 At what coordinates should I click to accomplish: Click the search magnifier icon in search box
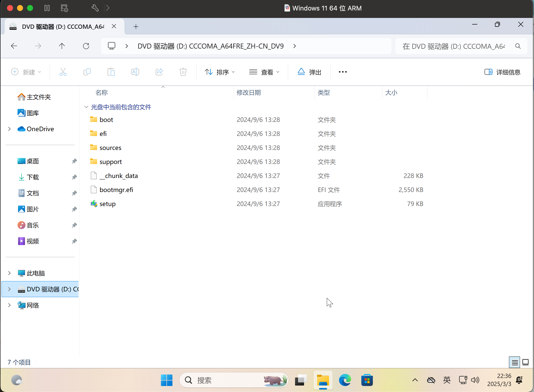tap(518, 46)
